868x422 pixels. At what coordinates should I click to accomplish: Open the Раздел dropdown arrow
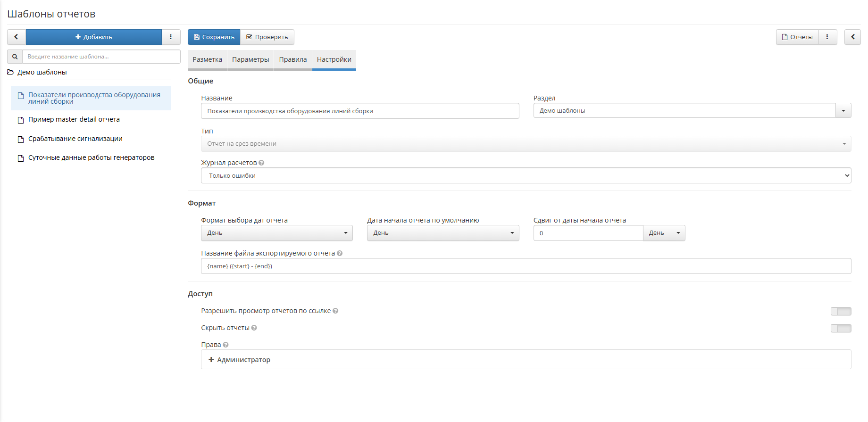point(843,111)
